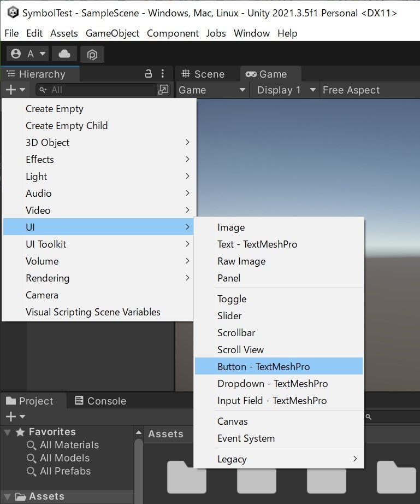The width and height of the screenshot is (420, 504).
Task: Click the Unity logo in title bar
Action: click(x=13, y=13)
